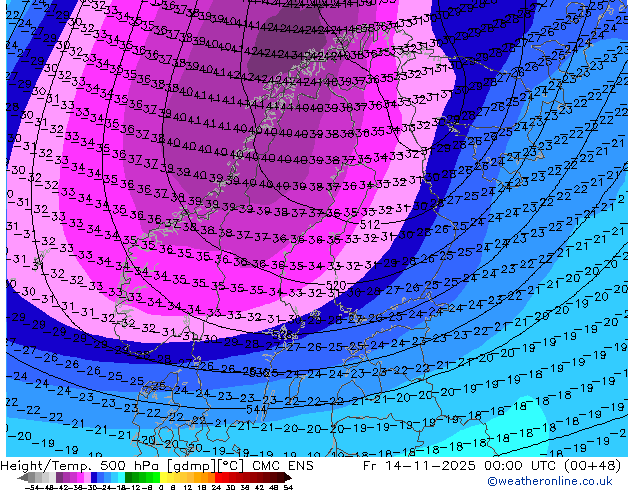Image resolution: width=634 pixels, height=490 pixels.
Task: Click the left gray arrow end of color scale
Action: [x=23, y=477]
